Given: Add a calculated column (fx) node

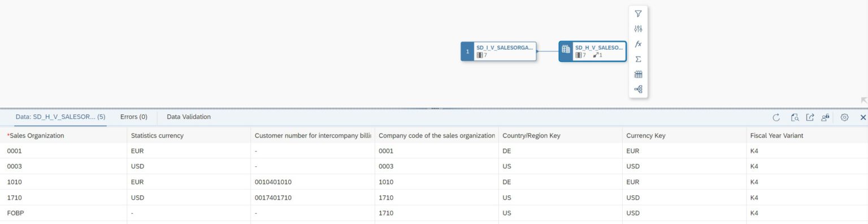Looking at the screenshot, I should click(x=638, y=44).
